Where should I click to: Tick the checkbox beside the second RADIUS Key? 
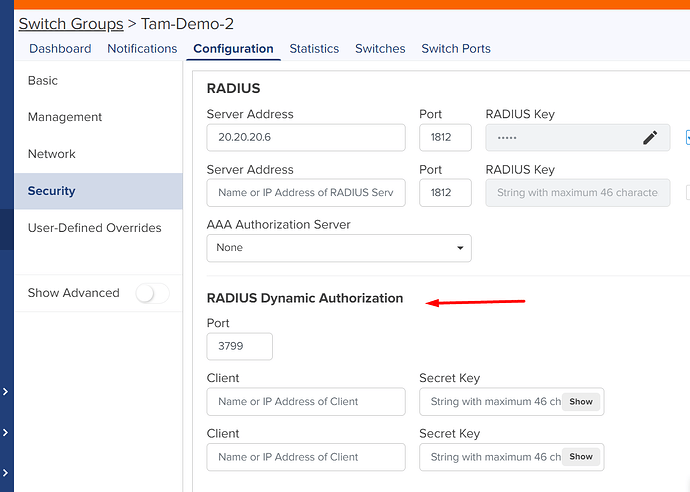687,193
